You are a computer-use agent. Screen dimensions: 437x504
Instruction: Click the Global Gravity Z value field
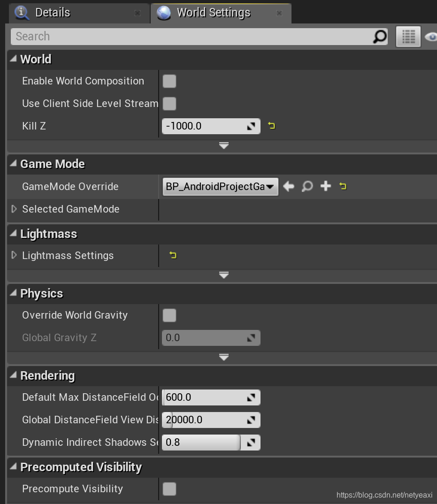click(x=211, y=338)
